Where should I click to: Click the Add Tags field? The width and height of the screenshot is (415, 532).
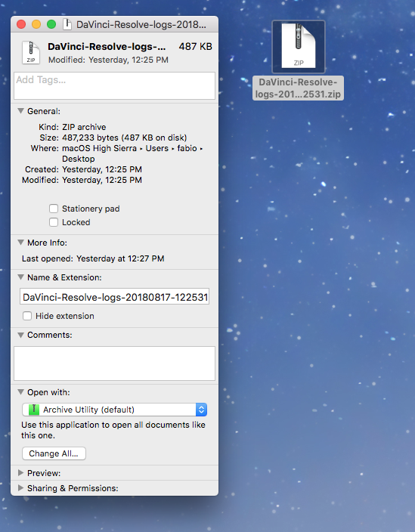tap(114, 85)
